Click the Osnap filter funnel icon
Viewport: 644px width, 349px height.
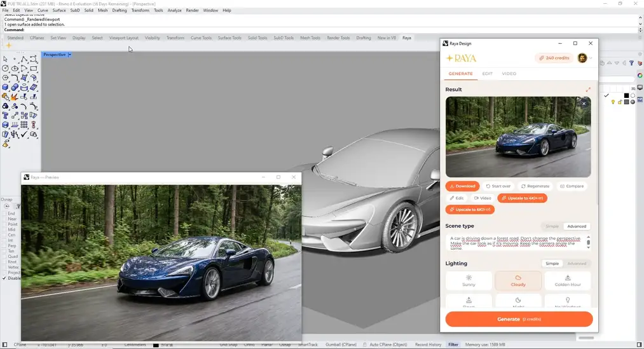tap(18, 207)
